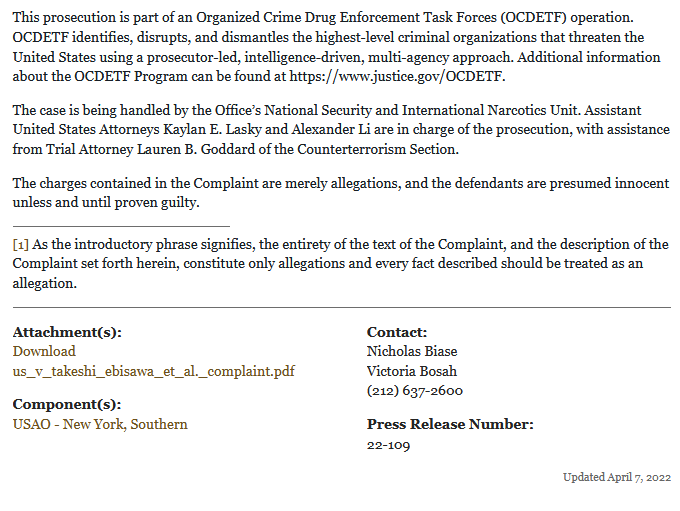Open us_v_takeshi_ebisawa_et_al._complaint.pdf file link
Screen dimensions: 680x511
click(153, 371)
